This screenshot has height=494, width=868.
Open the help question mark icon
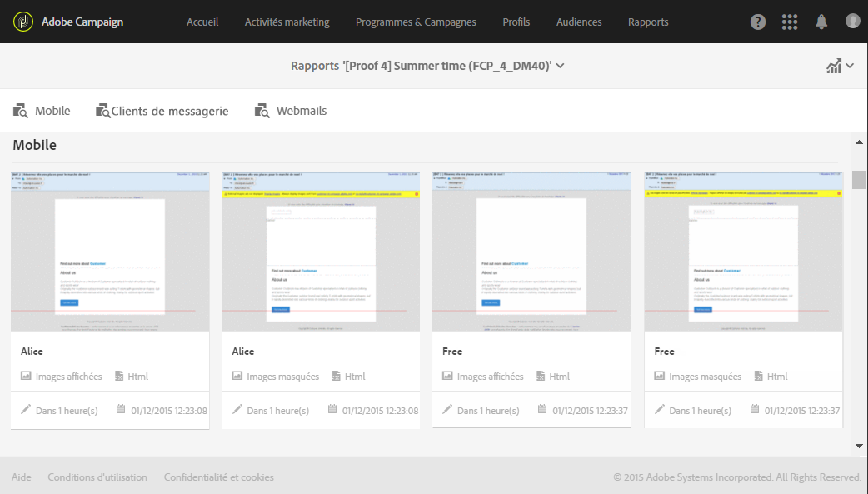pyautogui.click(x=758, y=22)
